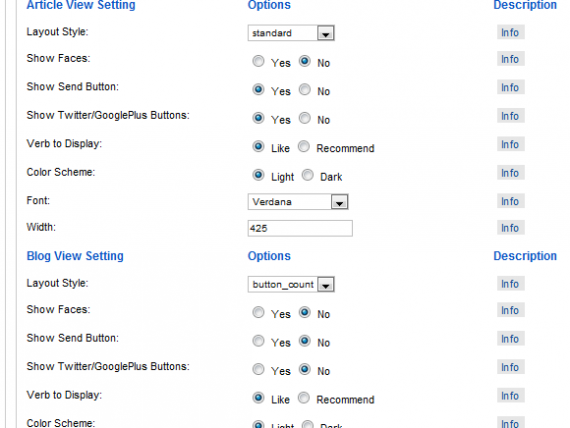Open Info for Article View Layout Style
Image resolution: width=570 pixels, height=428 pixels.
(x=510, y=32)
